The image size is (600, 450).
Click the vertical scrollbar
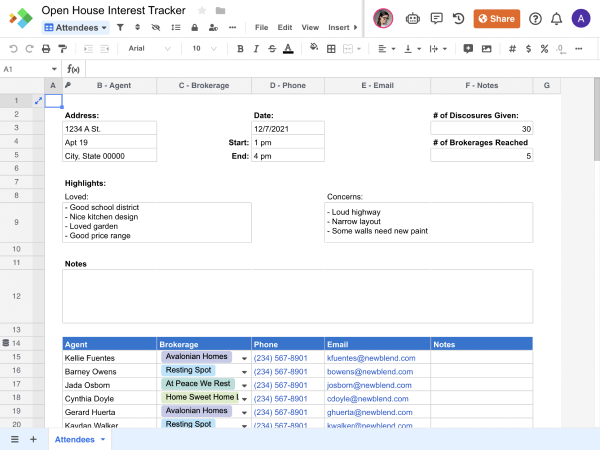[x=597, y=119]
